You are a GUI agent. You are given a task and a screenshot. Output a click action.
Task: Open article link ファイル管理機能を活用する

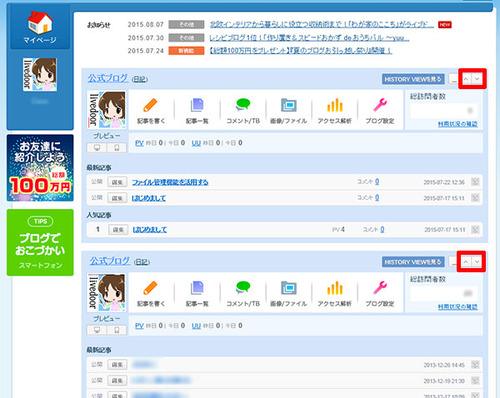(x=170, y=182)
